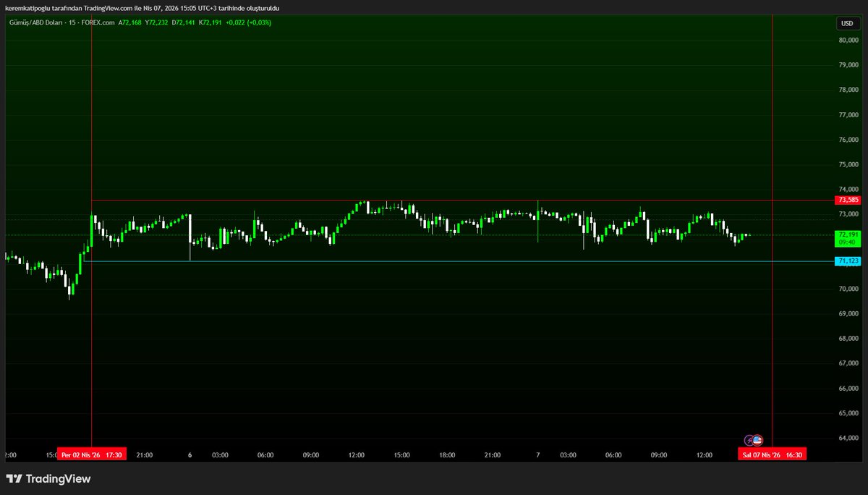Viewport: 868px width, 495px height.
Task: Click the 18:00 time axis label
Action: click(447, 454)
